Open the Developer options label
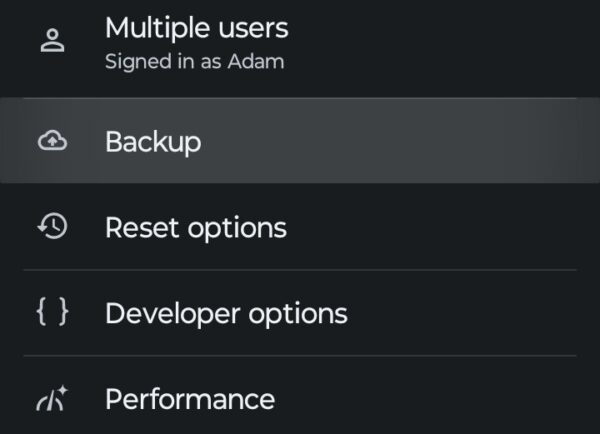The width and height of the screenshot is (600, 434). coord(226,314)
